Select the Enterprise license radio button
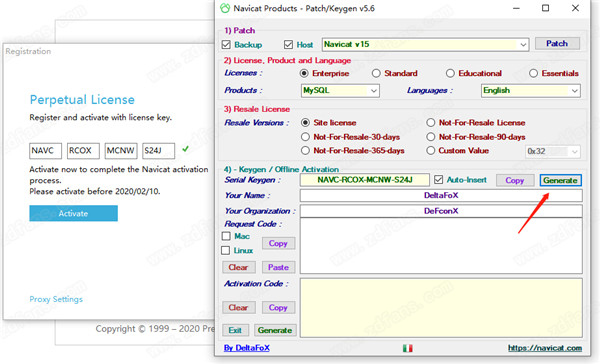Image resolution: width=600 pixels, height=364 pixels. tap(304, 73)
